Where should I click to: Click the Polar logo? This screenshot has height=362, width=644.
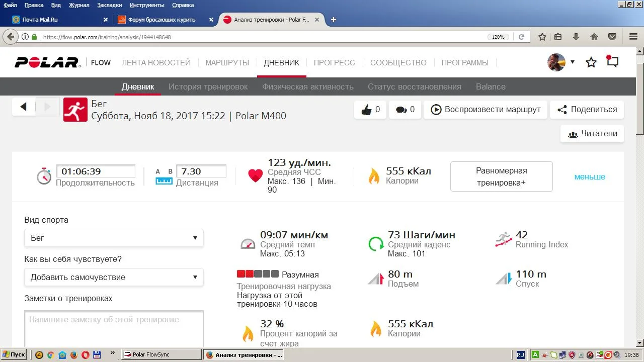pos(47,63)
